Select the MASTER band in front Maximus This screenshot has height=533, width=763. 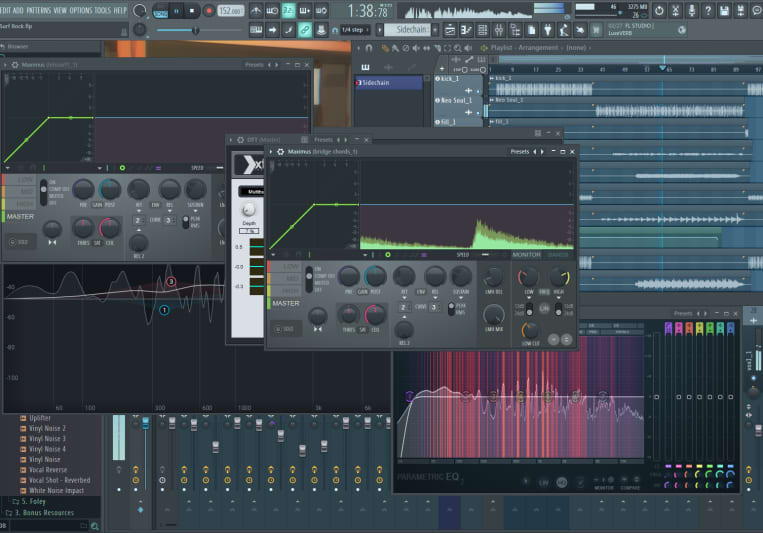286,303
